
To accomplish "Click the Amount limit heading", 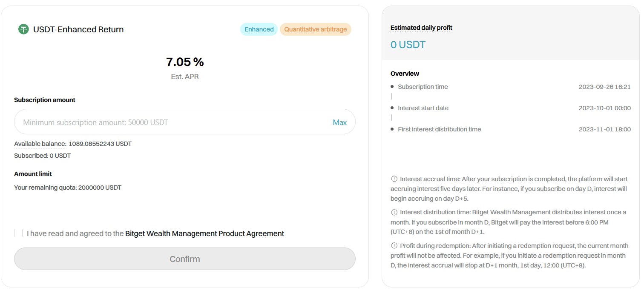I will click(33, 174).
